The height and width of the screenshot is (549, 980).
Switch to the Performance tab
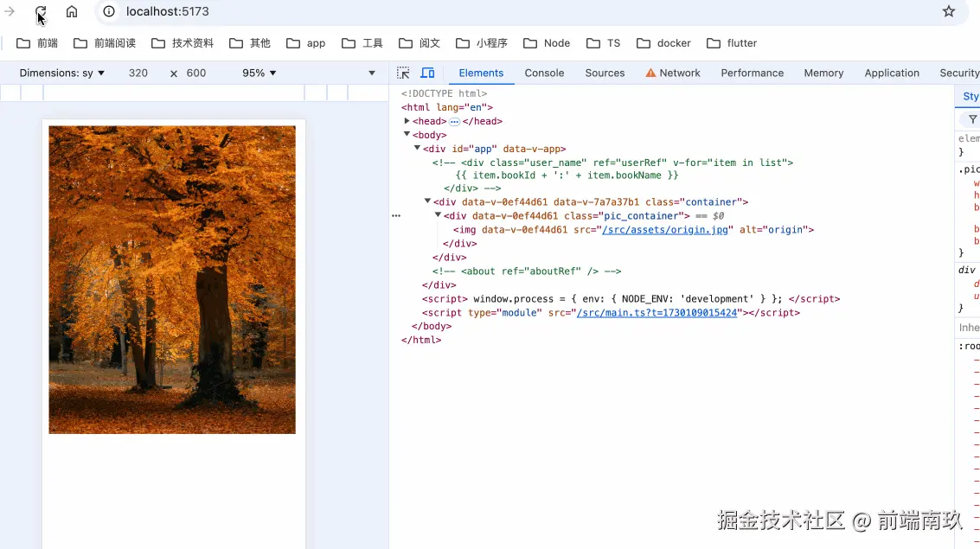tap(752, 73)
